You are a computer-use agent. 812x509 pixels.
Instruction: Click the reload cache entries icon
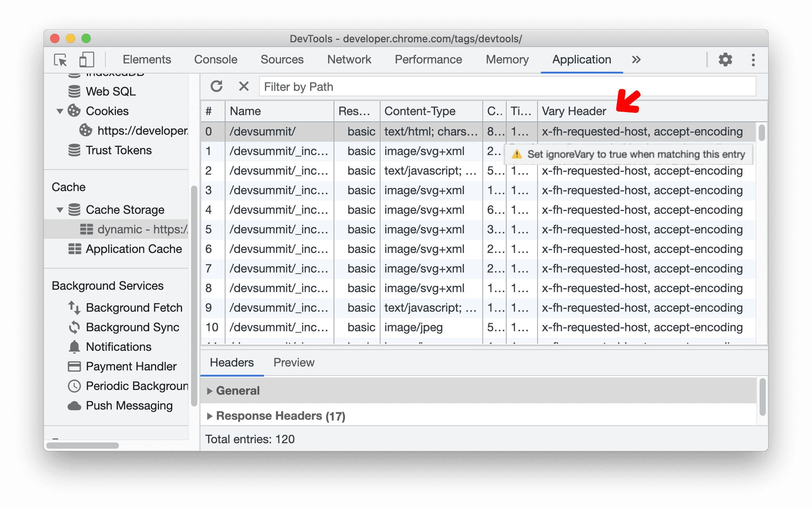217,87
